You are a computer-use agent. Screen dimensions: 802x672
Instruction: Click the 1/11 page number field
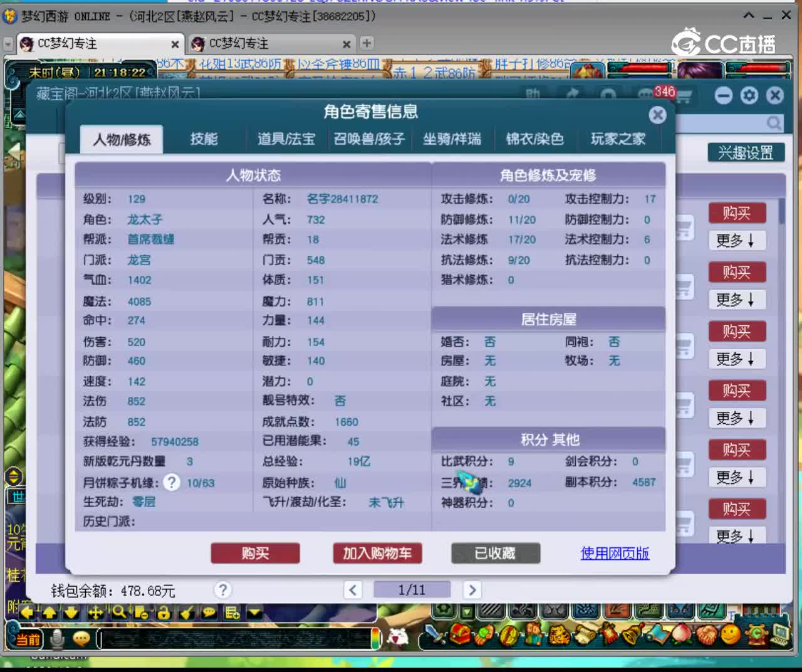pos(412,590)
